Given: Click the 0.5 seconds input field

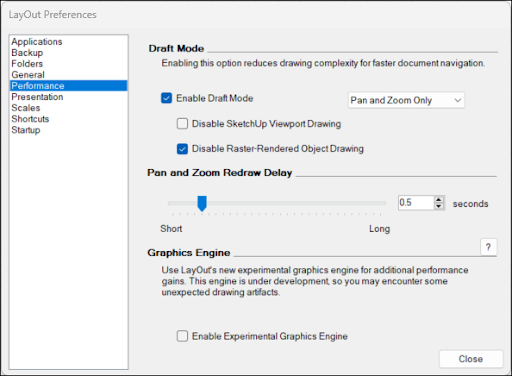Looking at the screenshot, I should [416, 203].
